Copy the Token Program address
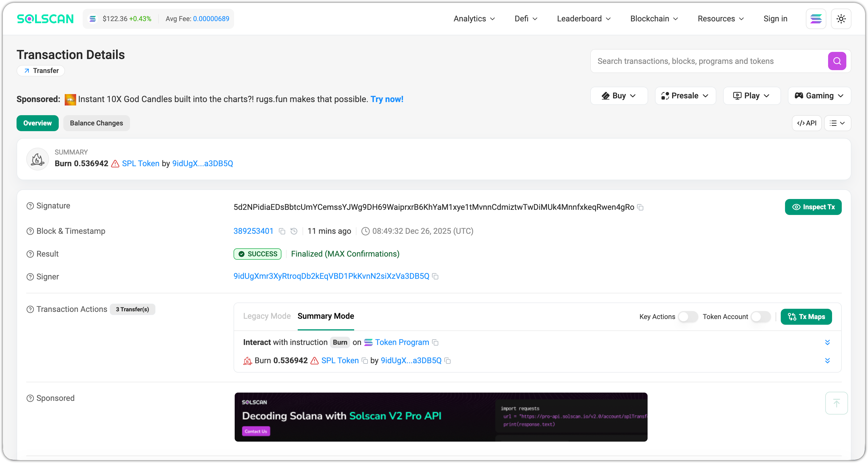This screenshot has width=868, height=463. [x=435, y=342]
